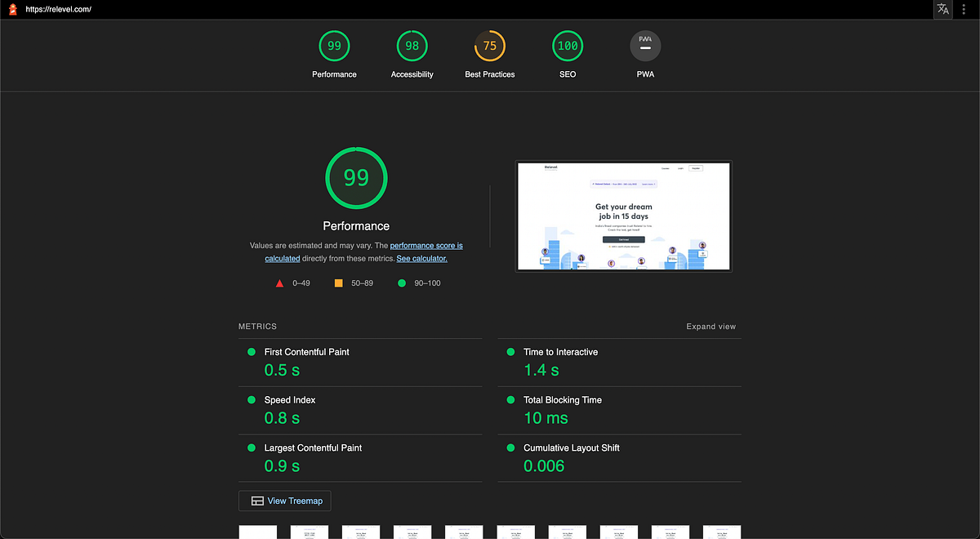Click the orange 50–89 legend swatch
This screenshot has height=539, width=980.
point(338,283)
